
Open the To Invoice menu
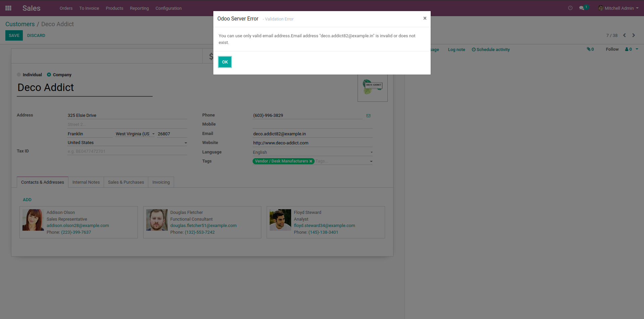coord(89,8)
